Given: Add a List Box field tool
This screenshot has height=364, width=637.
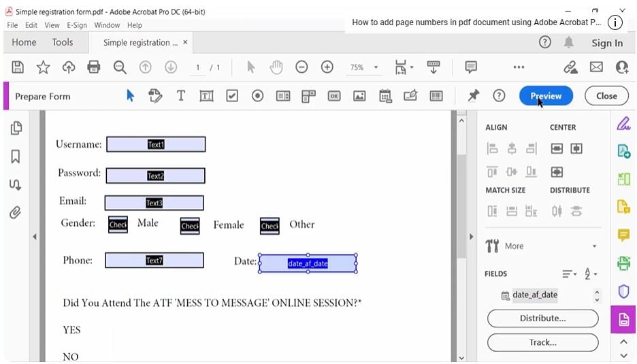Looking at the screenshot, I should coord(283,96).
